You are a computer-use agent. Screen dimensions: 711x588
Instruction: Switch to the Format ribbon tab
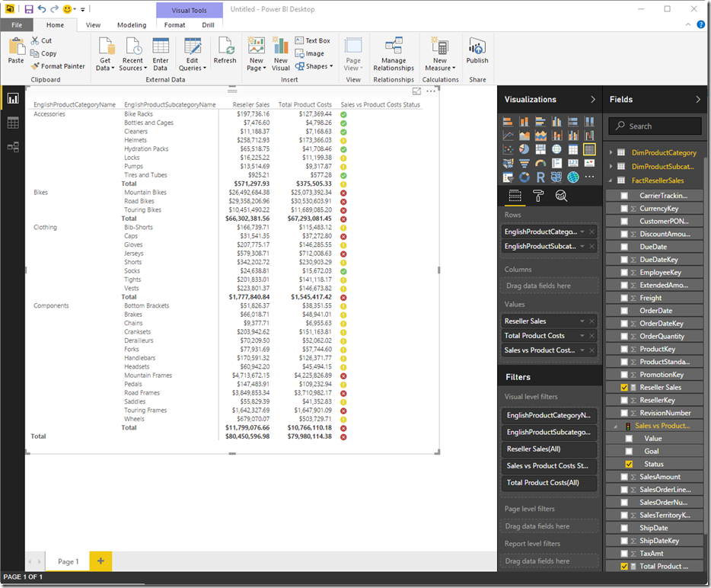[174, 25]
